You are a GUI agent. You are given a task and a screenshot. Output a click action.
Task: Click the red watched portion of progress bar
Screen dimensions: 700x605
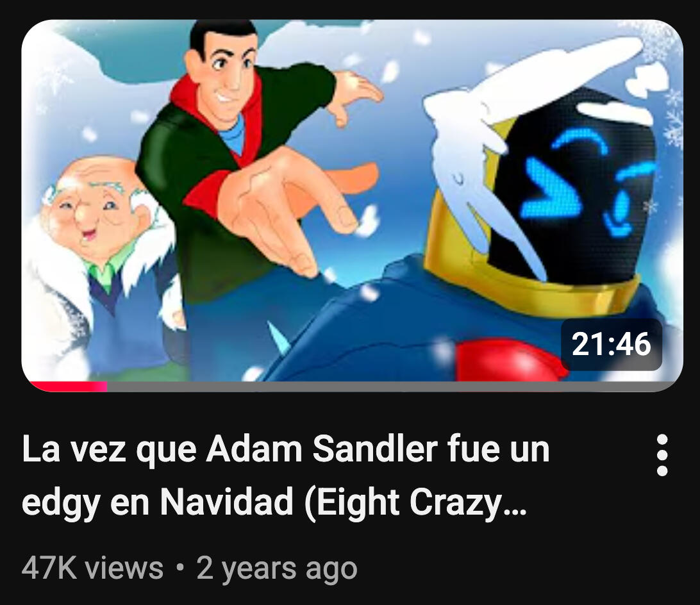pos(69,386)
